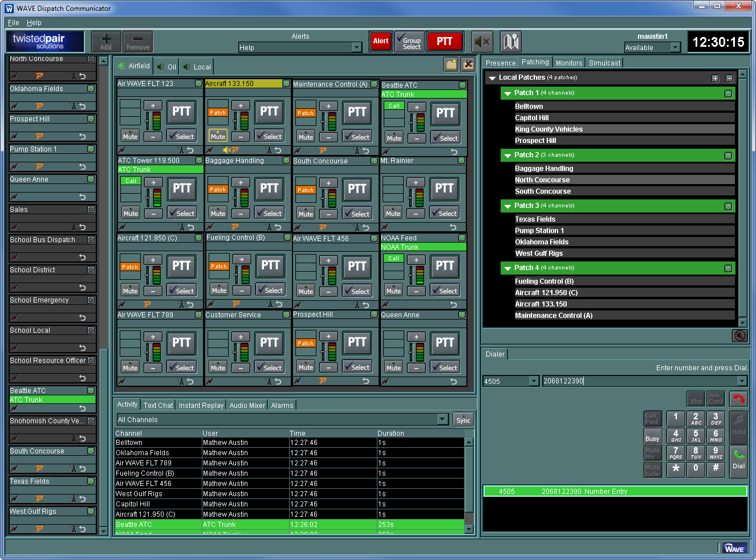Click PTT on Customer Service channel
This screenshot has height=560, width=756.
tap(269, 342)
